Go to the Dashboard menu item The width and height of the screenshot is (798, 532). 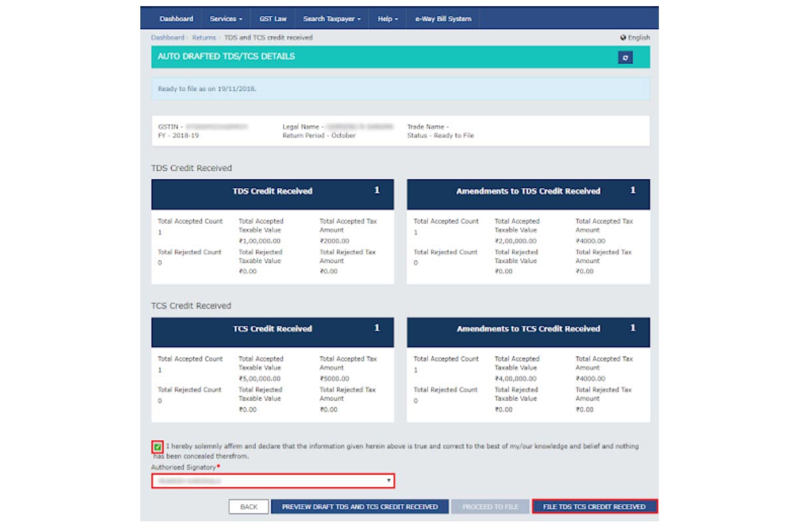[x=176, y=19]
